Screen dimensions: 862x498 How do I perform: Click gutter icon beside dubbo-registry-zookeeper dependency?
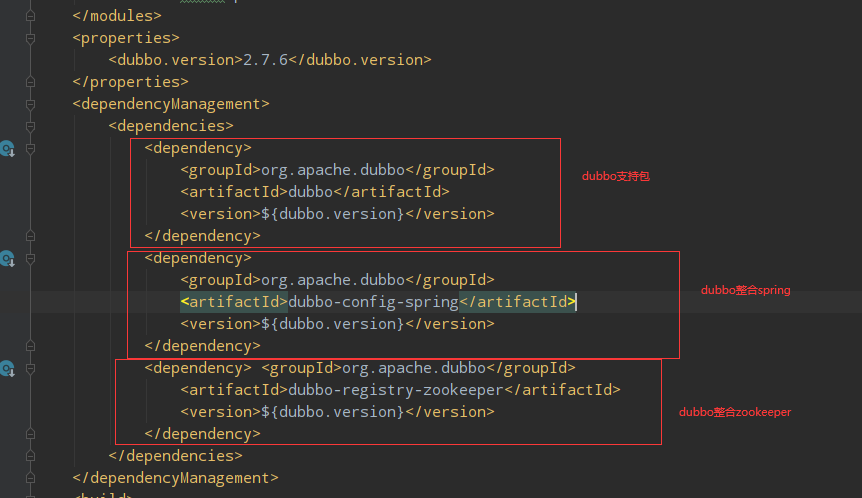8,368
